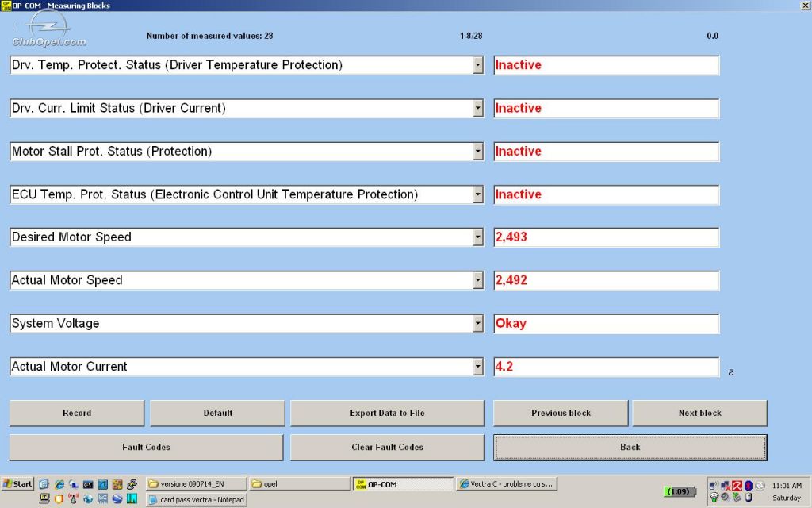Open the teal spectrum-bars quick launch icon

pyautogui.click(x=132, y=498)
